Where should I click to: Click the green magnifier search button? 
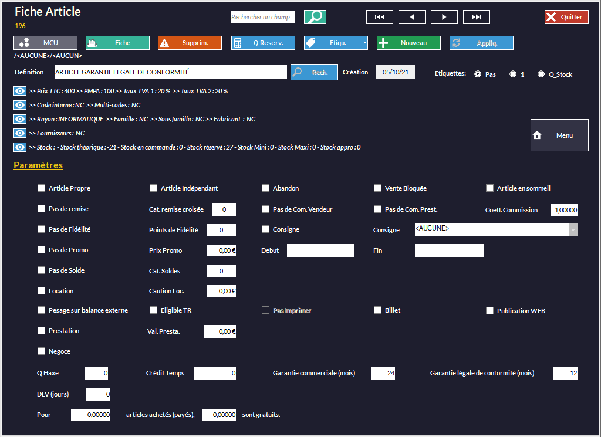tap(314, 17)
